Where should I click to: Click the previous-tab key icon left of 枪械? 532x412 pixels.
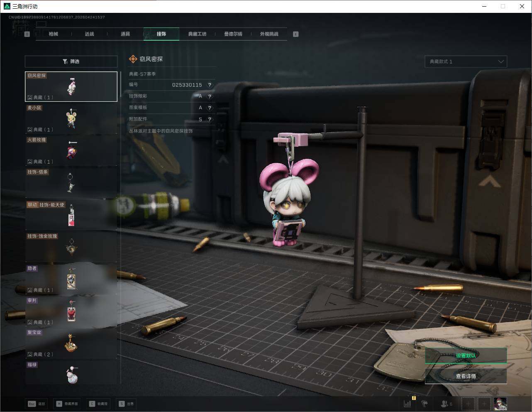pyautogui.click(x=27, y=34)
